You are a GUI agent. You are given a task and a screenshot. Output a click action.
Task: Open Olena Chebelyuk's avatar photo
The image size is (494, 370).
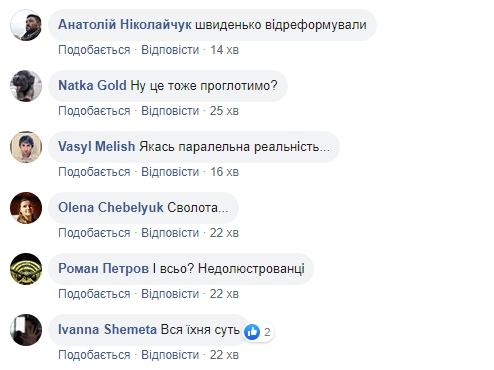[26, 208]
